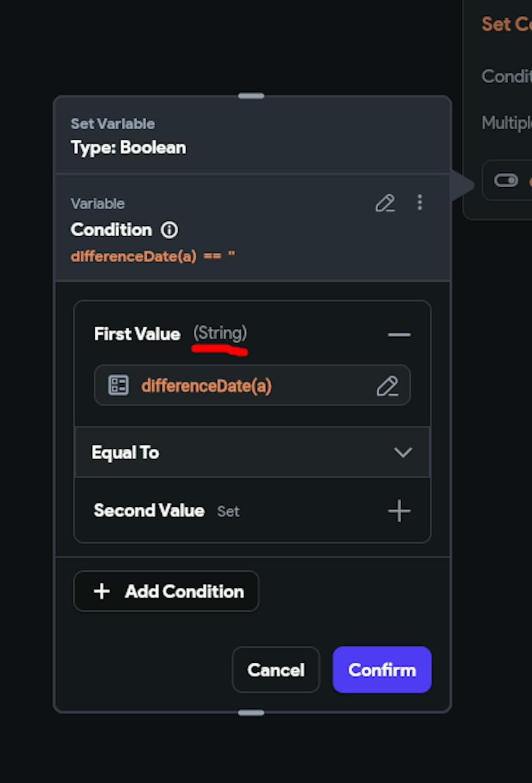Click the Add Condition button
Viewport: 532px width, 783px height.
(167, 591)
